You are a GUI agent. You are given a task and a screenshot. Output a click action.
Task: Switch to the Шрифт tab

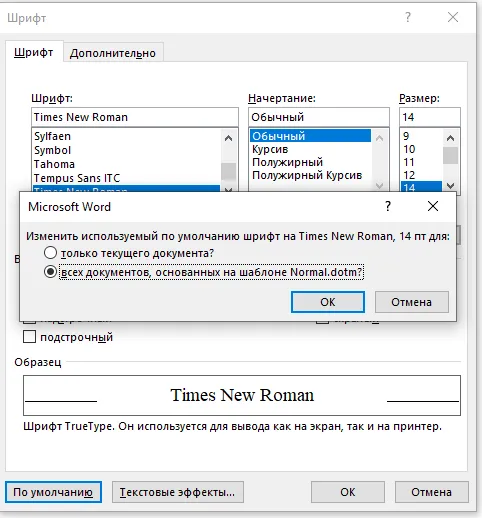click(34, 52)
